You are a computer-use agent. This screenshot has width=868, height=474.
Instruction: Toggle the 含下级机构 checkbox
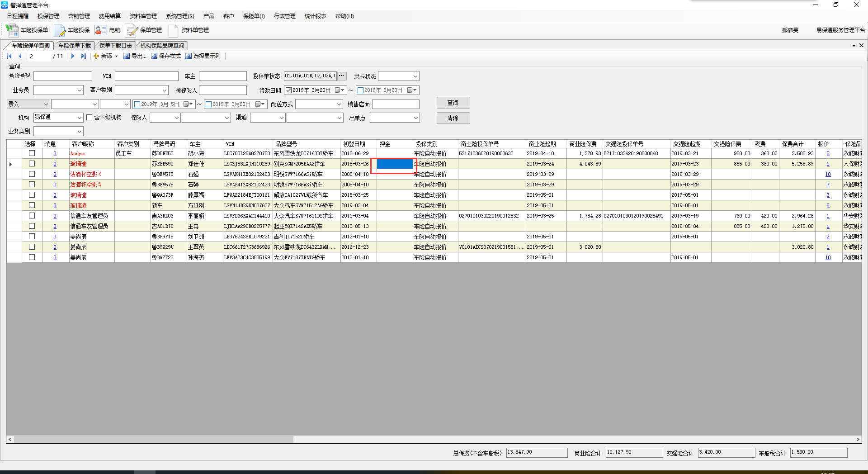click(90, 118)
